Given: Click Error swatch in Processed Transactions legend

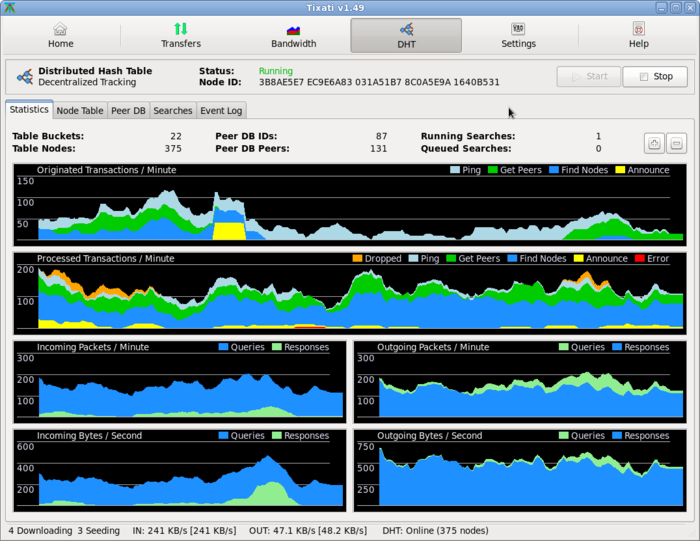Looking at the screenshot, I should [x=639, y=258].
